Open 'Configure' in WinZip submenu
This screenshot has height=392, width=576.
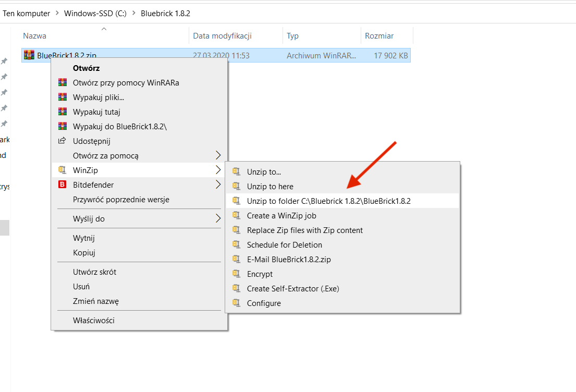pyautogui.click(x=342, y=303)
